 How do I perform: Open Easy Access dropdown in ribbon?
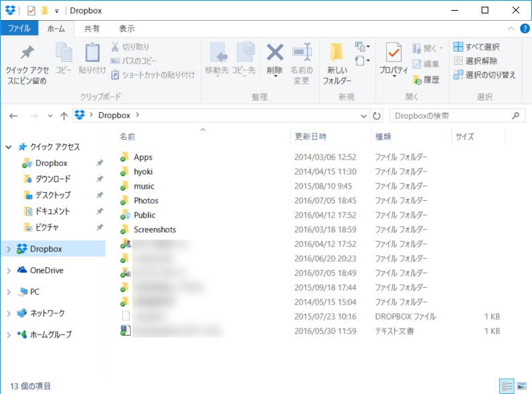[362, 60]
